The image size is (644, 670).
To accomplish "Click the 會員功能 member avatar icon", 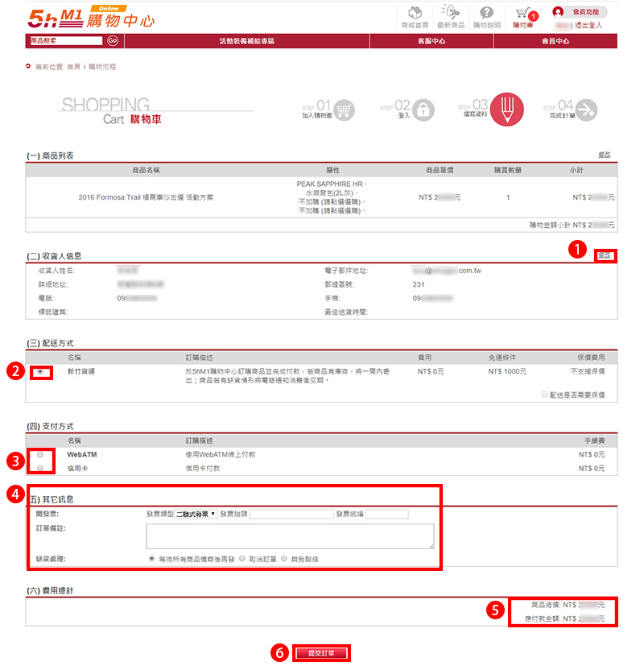I will [x=558, y=12].
